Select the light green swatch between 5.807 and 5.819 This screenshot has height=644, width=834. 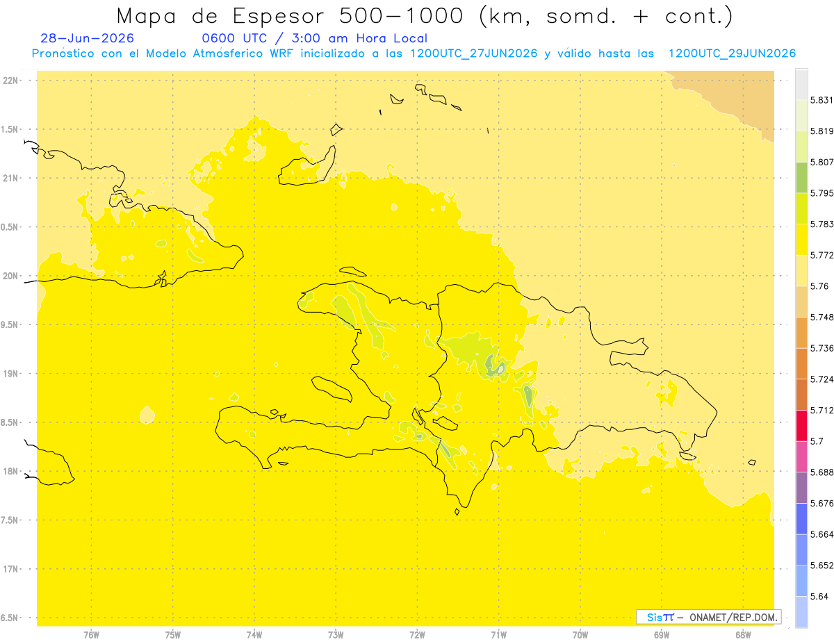[801, 146]
